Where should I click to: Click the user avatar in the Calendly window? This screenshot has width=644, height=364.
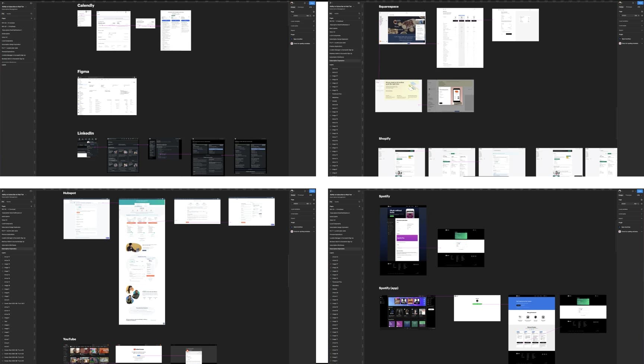click(292, 3)
